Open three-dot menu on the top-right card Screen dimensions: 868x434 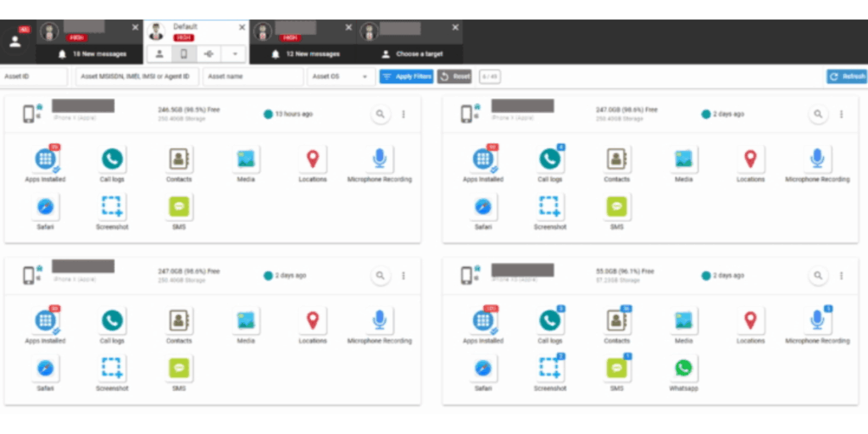coord(841,114)
